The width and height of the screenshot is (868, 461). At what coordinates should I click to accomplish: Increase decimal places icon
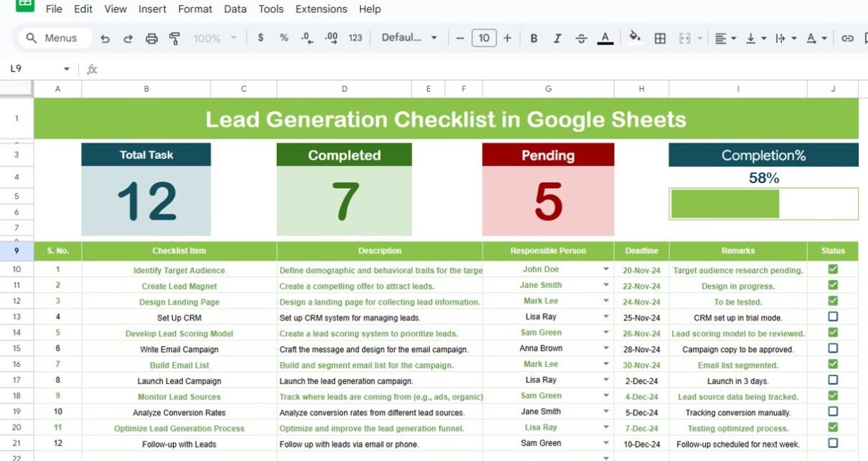point(331,38)
